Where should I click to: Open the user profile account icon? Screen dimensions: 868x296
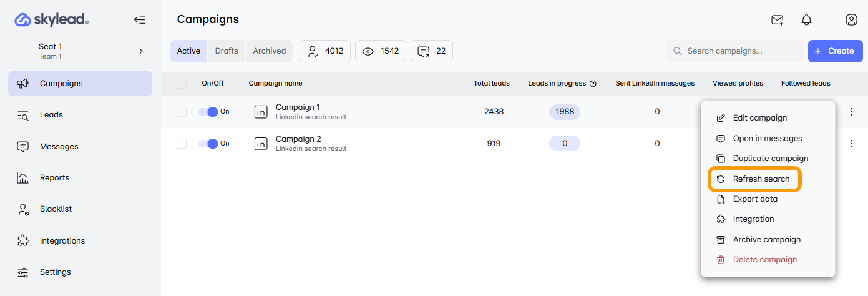[851, 20]
